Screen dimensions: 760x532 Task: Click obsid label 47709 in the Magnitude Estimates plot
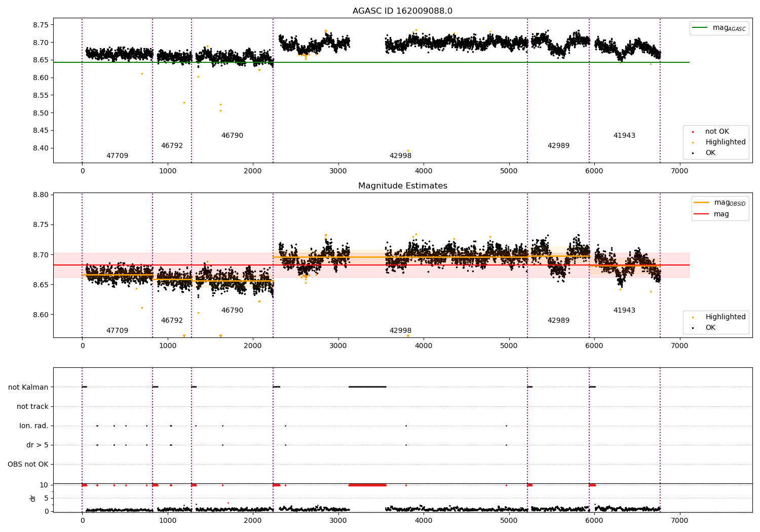[117, 330]
